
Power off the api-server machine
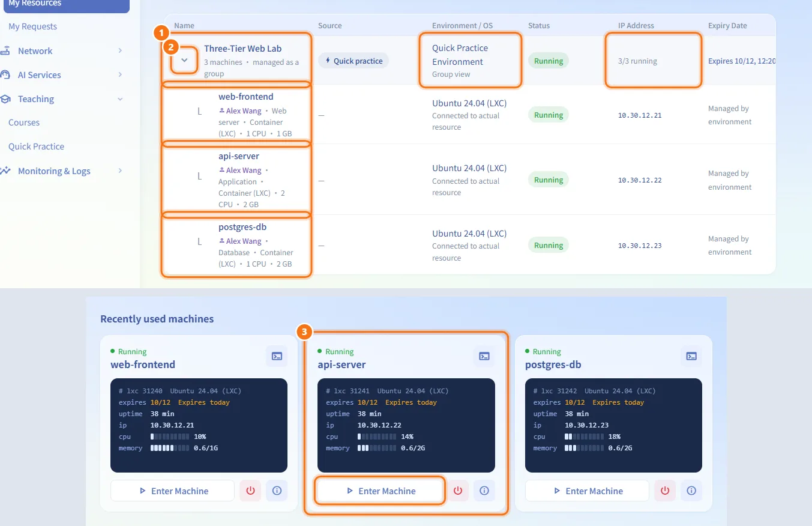pos(458,491)
